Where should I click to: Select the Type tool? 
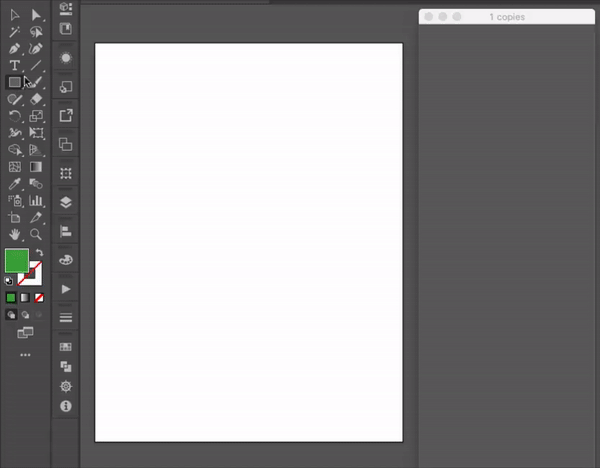coord(15,65)
